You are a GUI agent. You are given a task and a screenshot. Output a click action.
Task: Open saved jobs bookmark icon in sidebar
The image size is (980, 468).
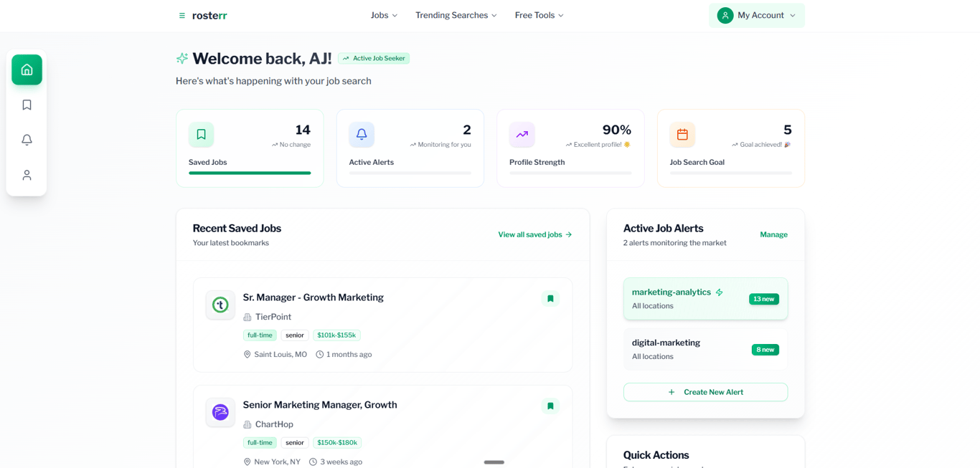pyautogui.click(x=27, y=105)
